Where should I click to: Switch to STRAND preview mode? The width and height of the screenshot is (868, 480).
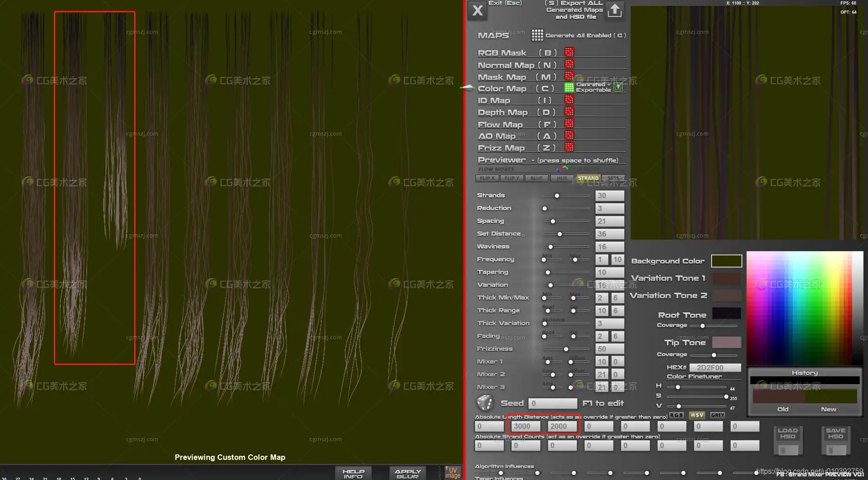588,178
